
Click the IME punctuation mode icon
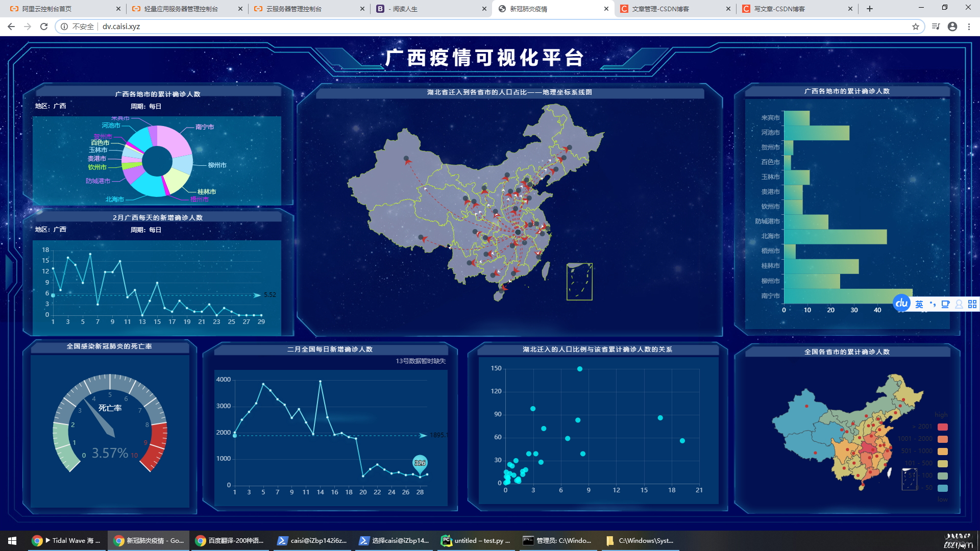click(933, 305)
